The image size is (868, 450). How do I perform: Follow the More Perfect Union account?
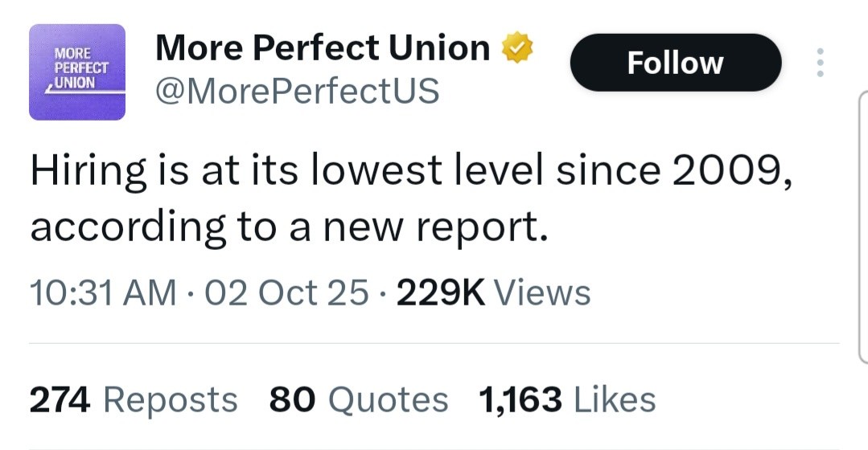(x=675, y=63)
